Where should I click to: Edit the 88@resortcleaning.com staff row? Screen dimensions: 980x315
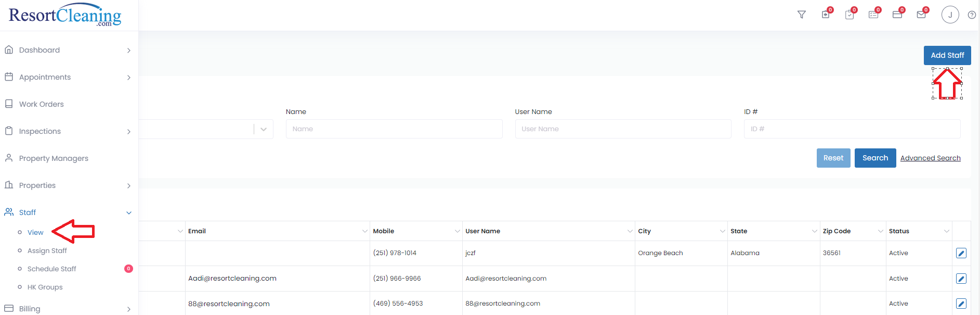pyautogui.click(x=961, y=304)
